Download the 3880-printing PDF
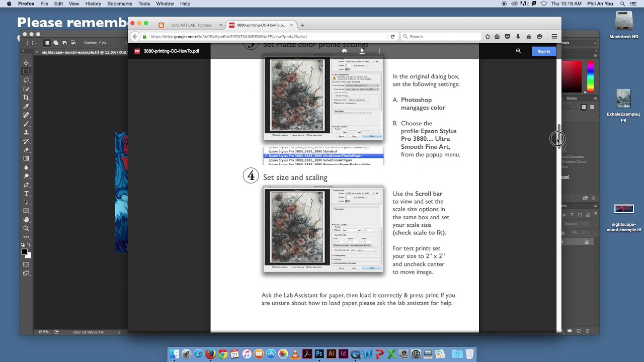The width and height of the screenshot is (644, 362). [x=362, y=51]
